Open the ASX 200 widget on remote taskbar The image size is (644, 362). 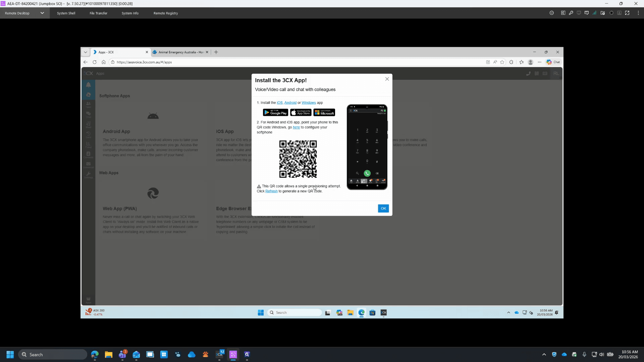(95, 312)
